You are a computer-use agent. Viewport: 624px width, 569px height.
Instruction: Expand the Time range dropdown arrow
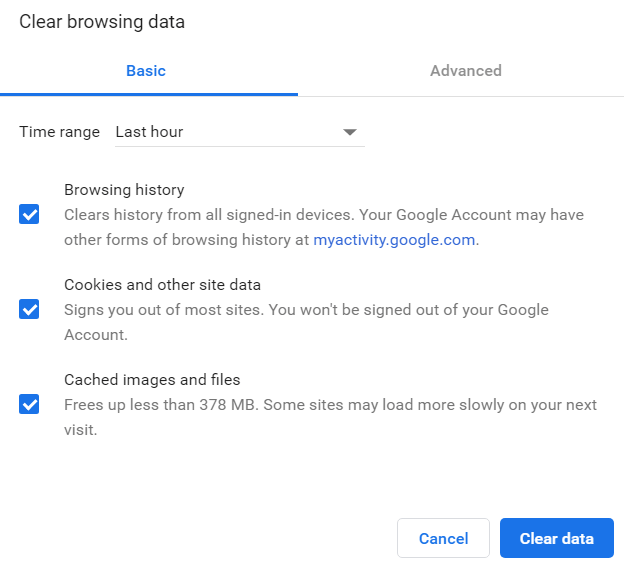point(349,132)
